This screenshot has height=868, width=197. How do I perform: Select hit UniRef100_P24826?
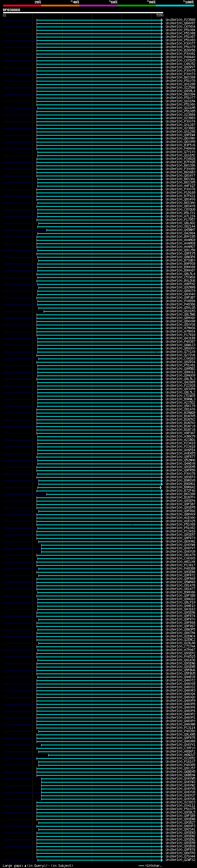[x=180, y=159]
